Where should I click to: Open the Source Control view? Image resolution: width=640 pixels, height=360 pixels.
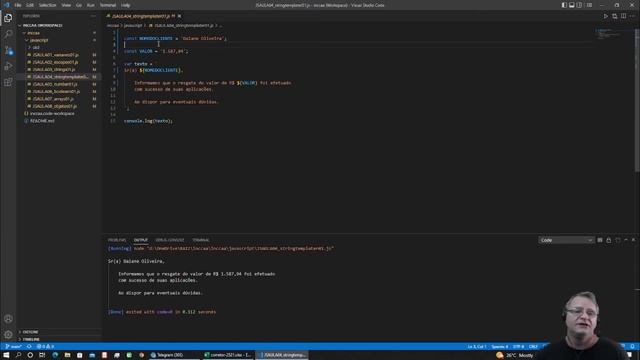pyautogui.click(x=8, y=50)
